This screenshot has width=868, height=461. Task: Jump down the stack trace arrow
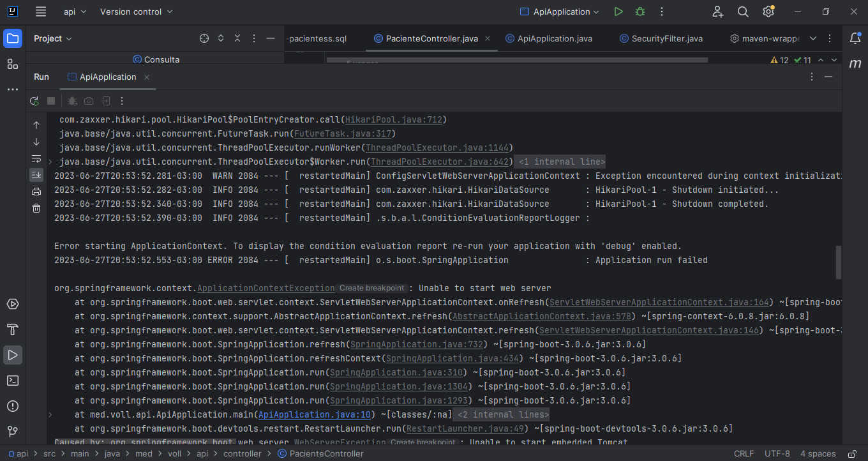pyautogui.click(x=36, y=142)
